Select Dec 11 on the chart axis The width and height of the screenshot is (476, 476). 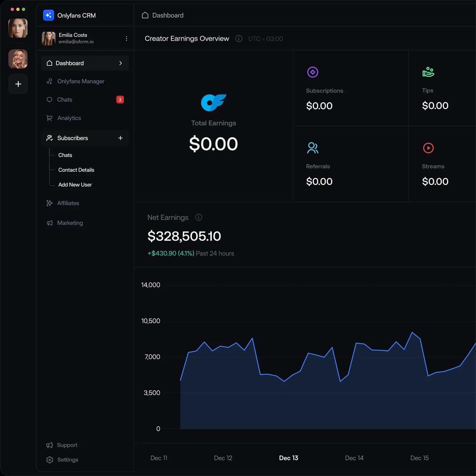159,458
